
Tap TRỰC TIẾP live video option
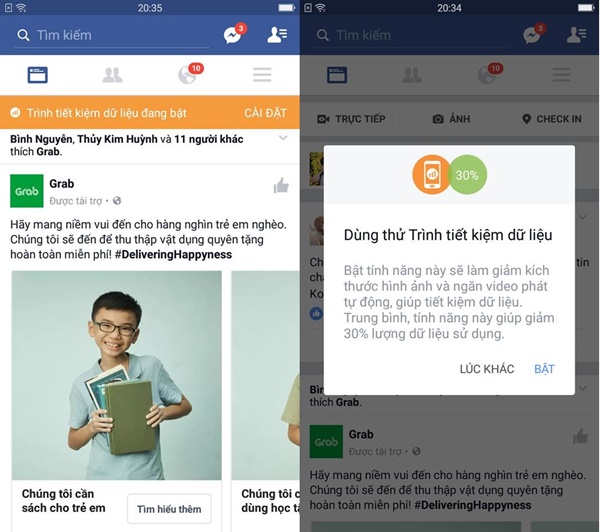(x=351, y=119)
